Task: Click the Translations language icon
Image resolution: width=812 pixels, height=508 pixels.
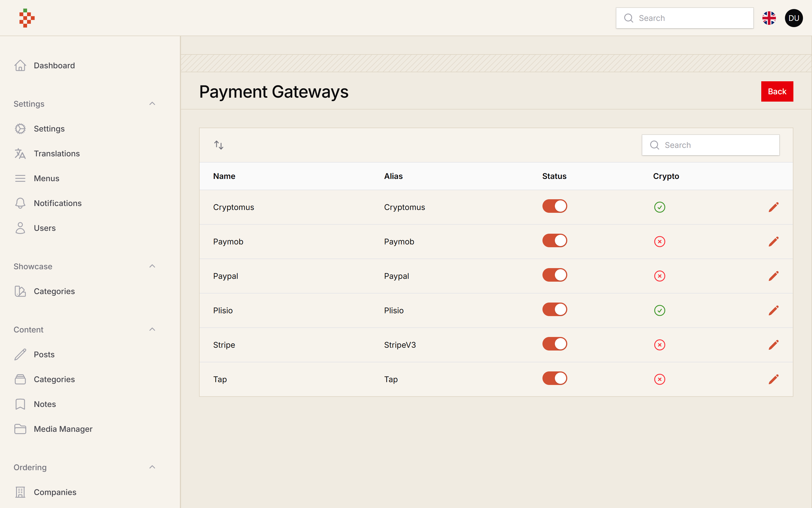Action: tap(20, 154)
